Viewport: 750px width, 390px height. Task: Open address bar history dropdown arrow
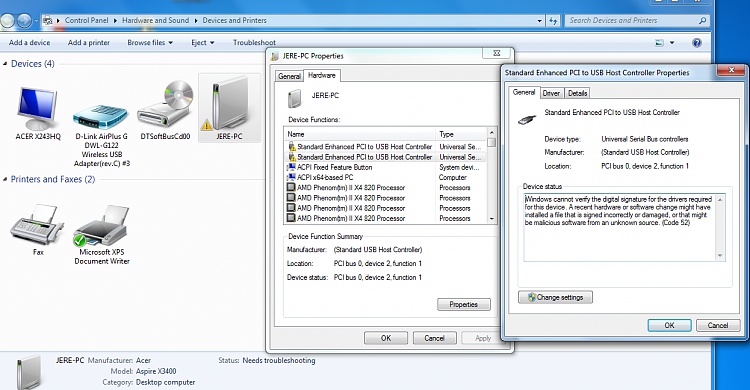click(540, 21)
